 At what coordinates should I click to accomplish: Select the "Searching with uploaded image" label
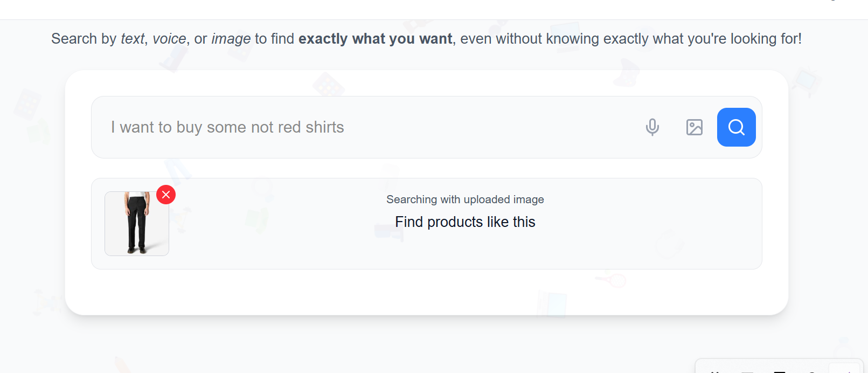point(465,199)
